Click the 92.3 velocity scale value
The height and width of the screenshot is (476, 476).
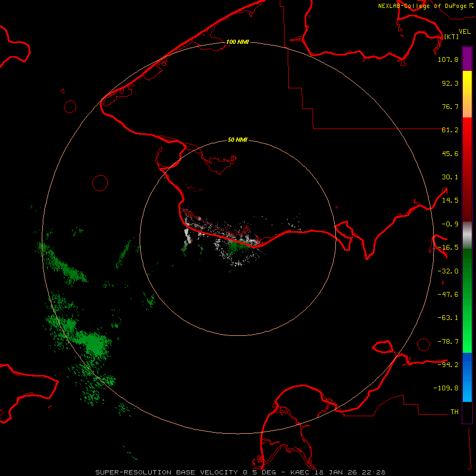tap(450, 83)
